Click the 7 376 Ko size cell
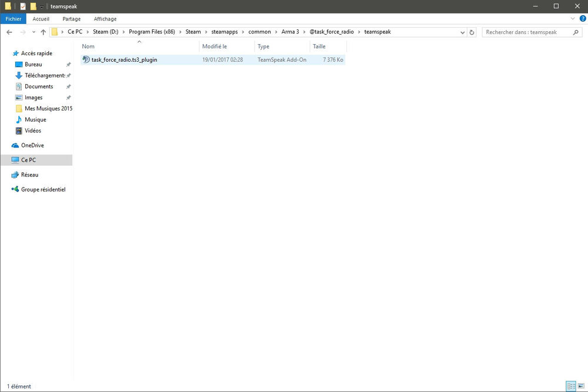This screenshot has height=392, width=588. (x=333, y=59)
